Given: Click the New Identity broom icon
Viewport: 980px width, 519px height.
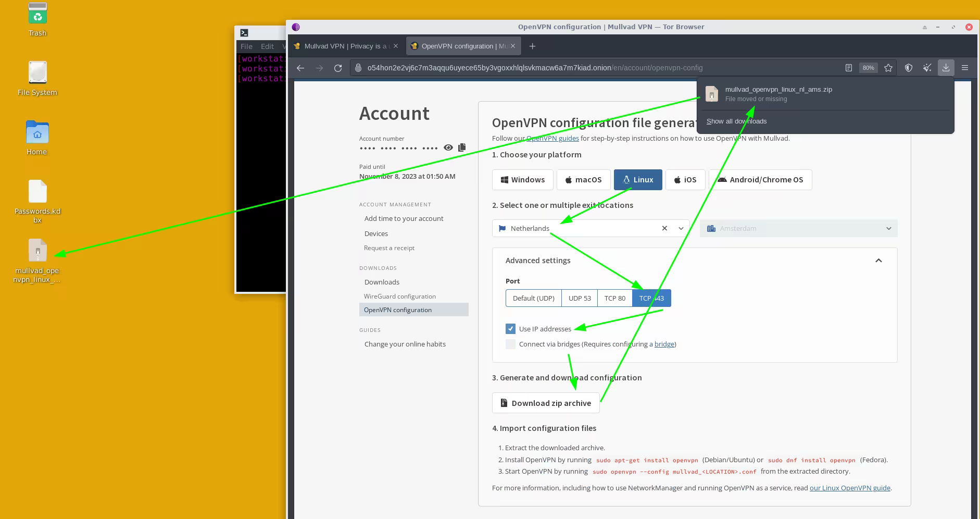Looking at the screenshot, I should pyautogui.click(x=927, y=68).
